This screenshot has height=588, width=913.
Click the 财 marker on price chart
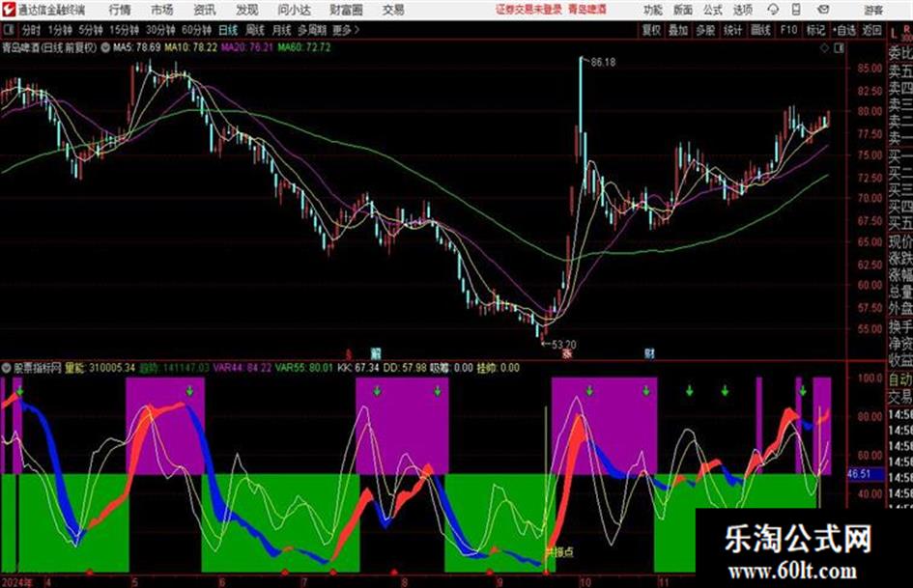point(649,353)
